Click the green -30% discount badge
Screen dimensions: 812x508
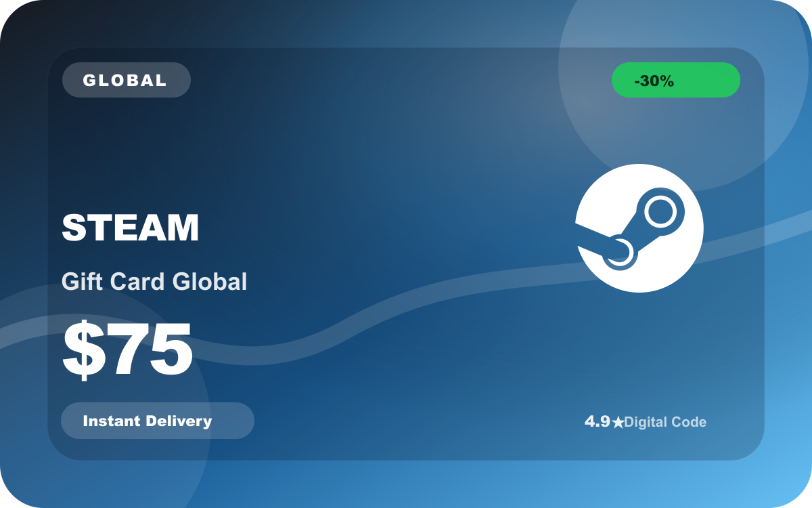(676, 80)
